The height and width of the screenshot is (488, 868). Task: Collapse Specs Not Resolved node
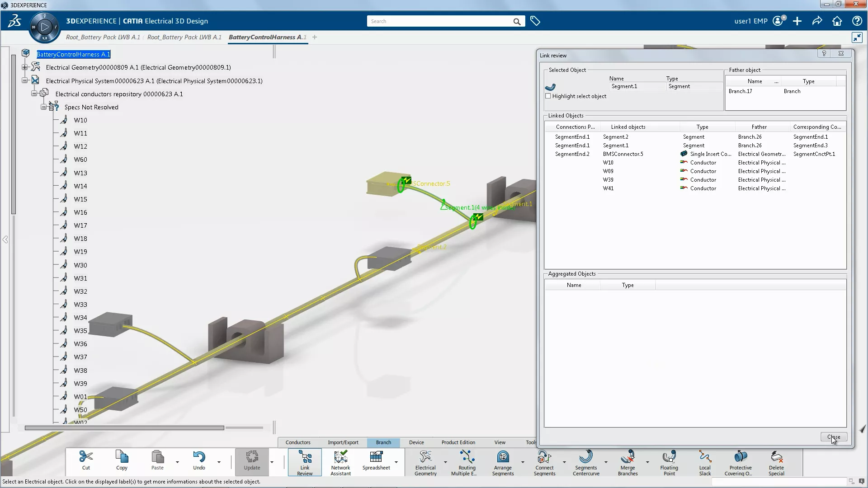click(43, 107)
